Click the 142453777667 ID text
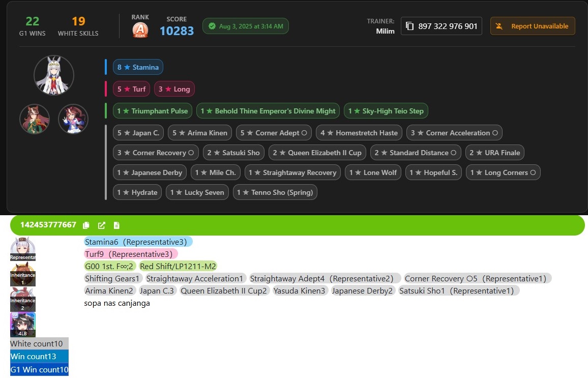This screenshot has height=378, width=588. click(x=48, y=225)
